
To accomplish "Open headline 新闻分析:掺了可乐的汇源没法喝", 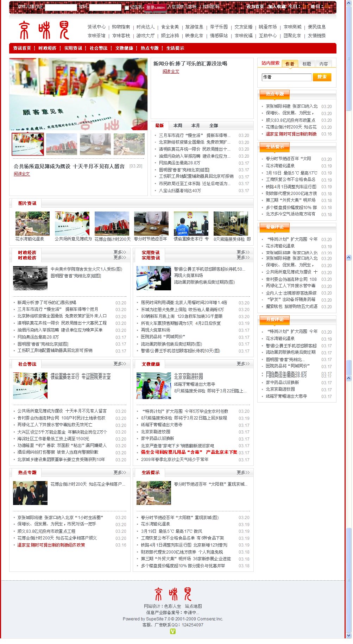I will point(190,64).
